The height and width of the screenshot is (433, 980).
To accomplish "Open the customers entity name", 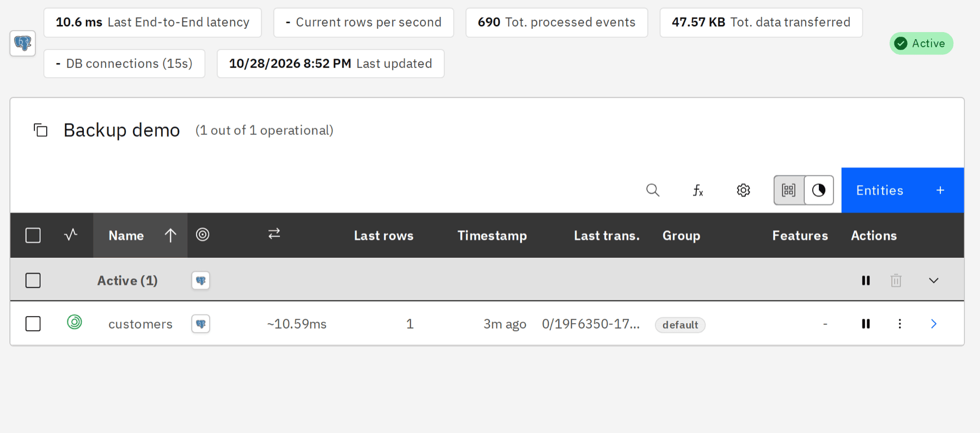I will pyautogui.click(x=140, y=324).
